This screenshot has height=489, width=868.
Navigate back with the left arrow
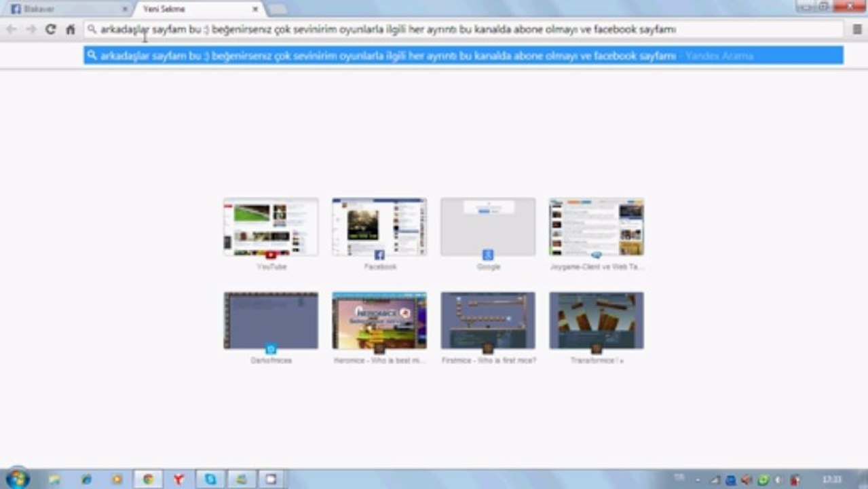point(12,29)
